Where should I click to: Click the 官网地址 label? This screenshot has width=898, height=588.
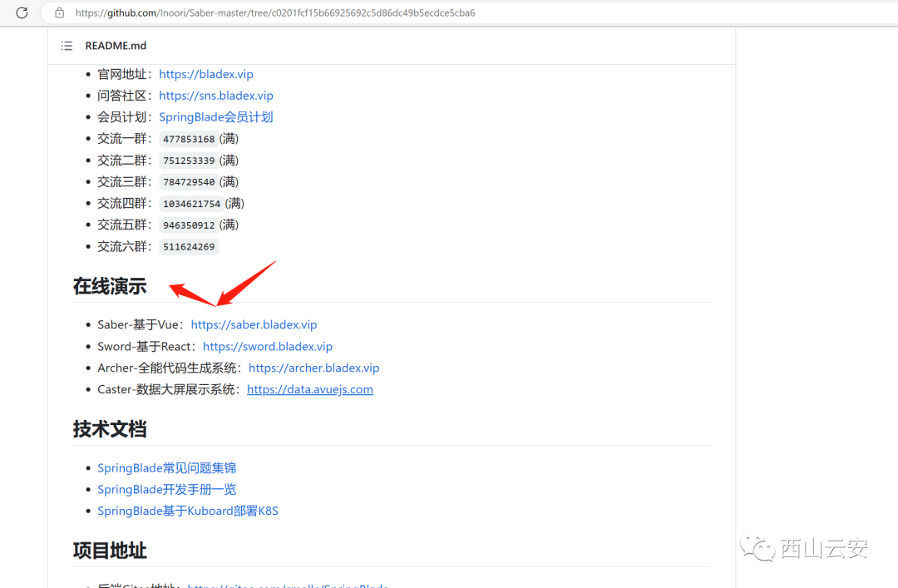pyautogui.click(x=122, y=74)
